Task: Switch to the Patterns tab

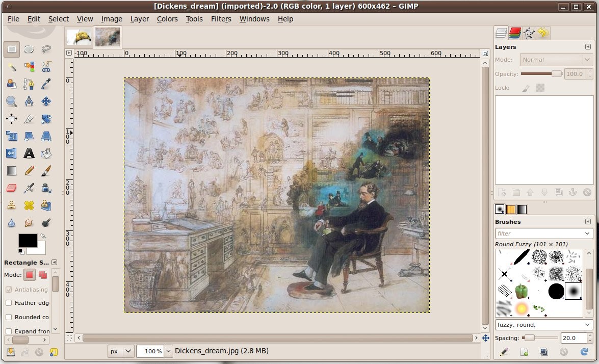Action: point(511,210)
